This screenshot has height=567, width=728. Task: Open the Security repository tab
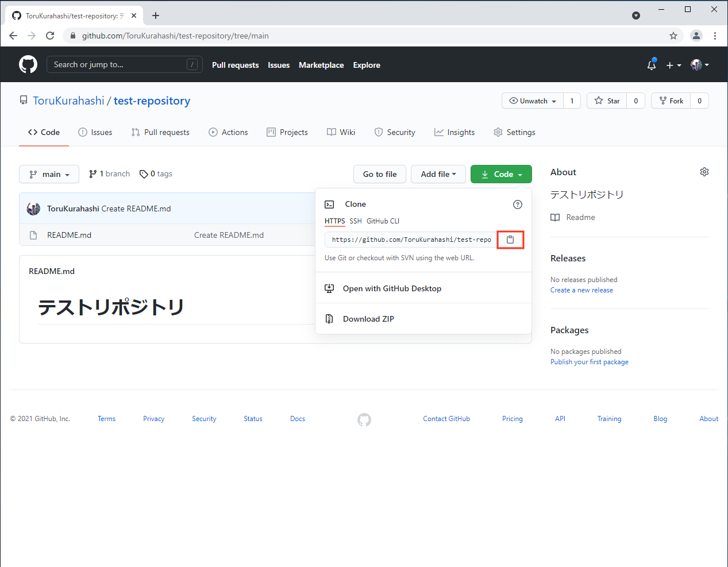click(395, 132)
